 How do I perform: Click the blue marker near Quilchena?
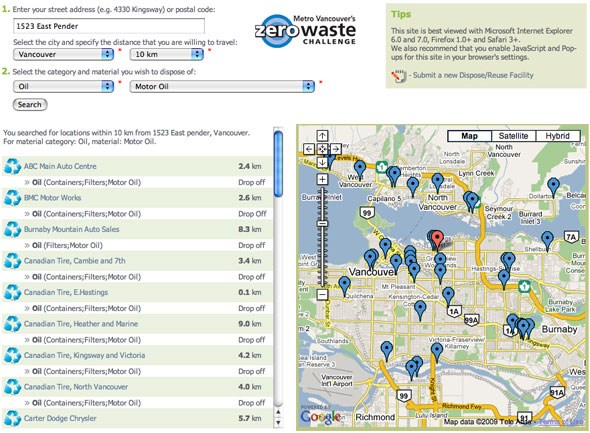point(345,286)
